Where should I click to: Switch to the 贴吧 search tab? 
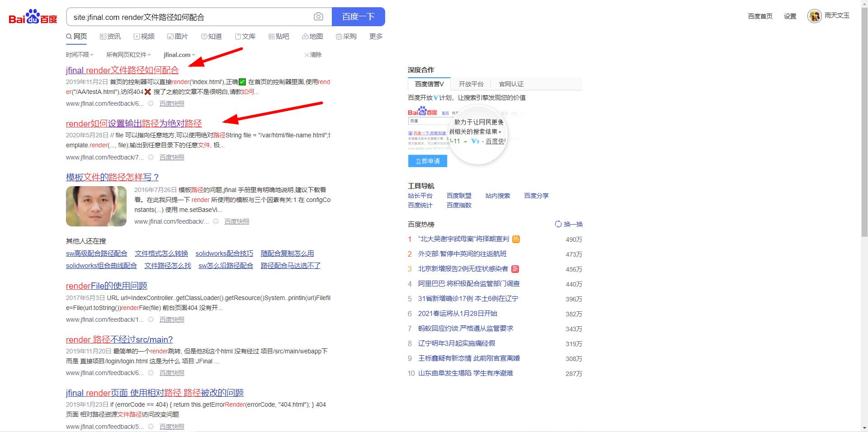279,36
